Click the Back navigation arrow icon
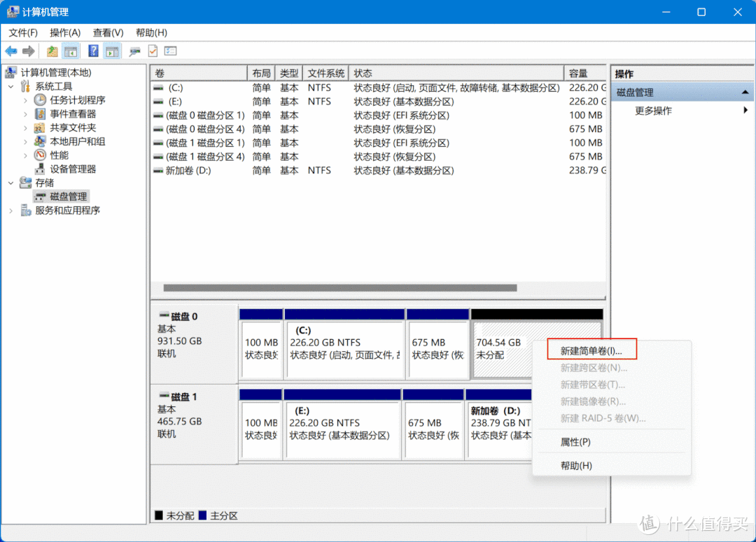The width and height of the screenshot is (756, 542). 11,50
